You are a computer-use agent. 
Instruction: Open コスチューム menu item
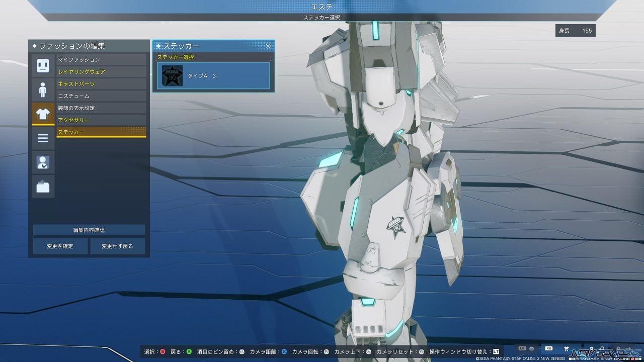click(101, 96)
